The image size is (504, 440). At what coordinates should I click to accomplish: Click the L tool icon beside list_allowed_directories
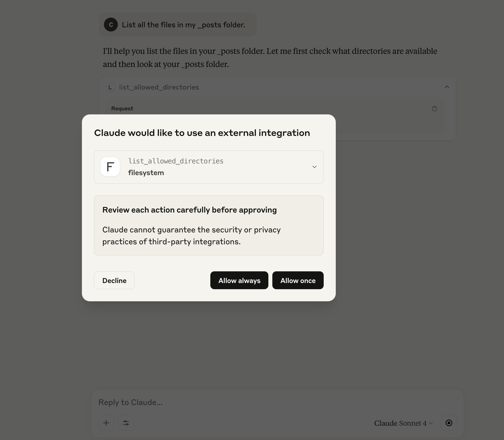coord(110,87)
